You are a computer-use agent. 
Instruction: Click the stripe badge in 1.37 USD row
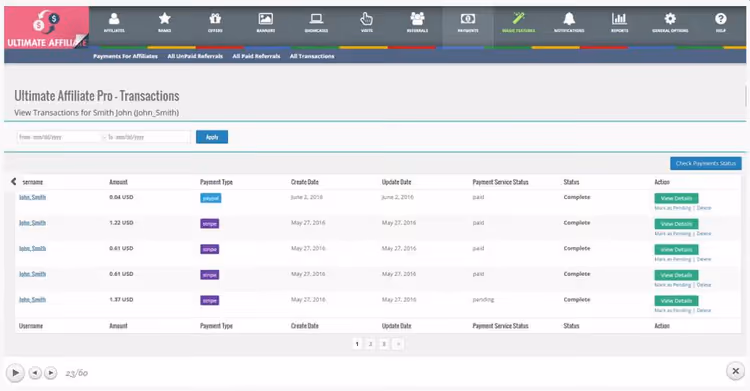pyautogui.click(x=210, y=301)
